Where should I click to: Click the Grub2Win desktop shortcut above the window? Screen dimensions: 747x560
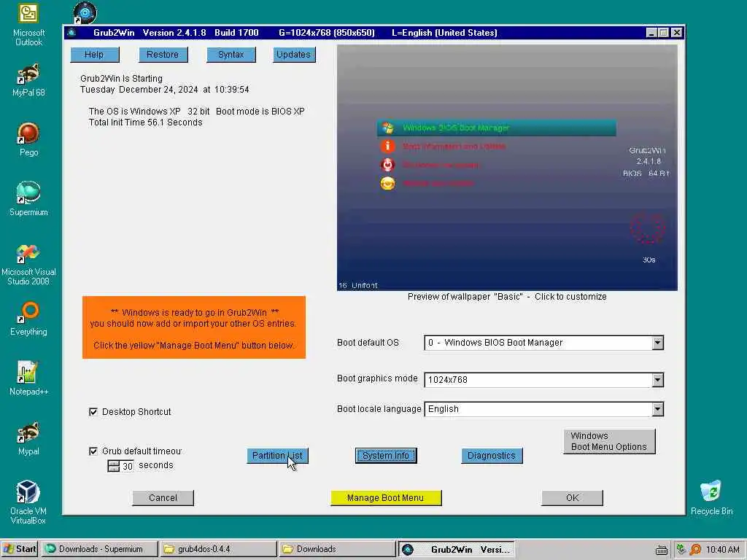pos(85,13)
